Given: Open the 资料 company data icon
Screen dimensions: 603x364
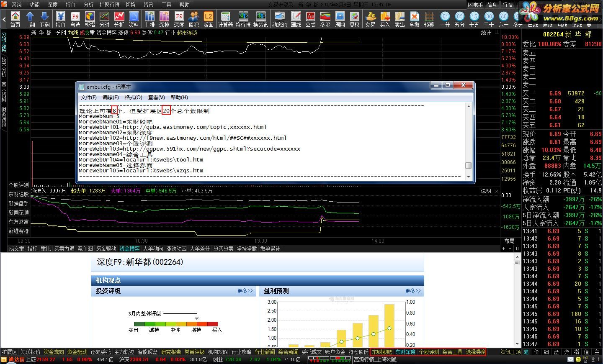Looking at the screenshot, I should click(x=134, y=19).
